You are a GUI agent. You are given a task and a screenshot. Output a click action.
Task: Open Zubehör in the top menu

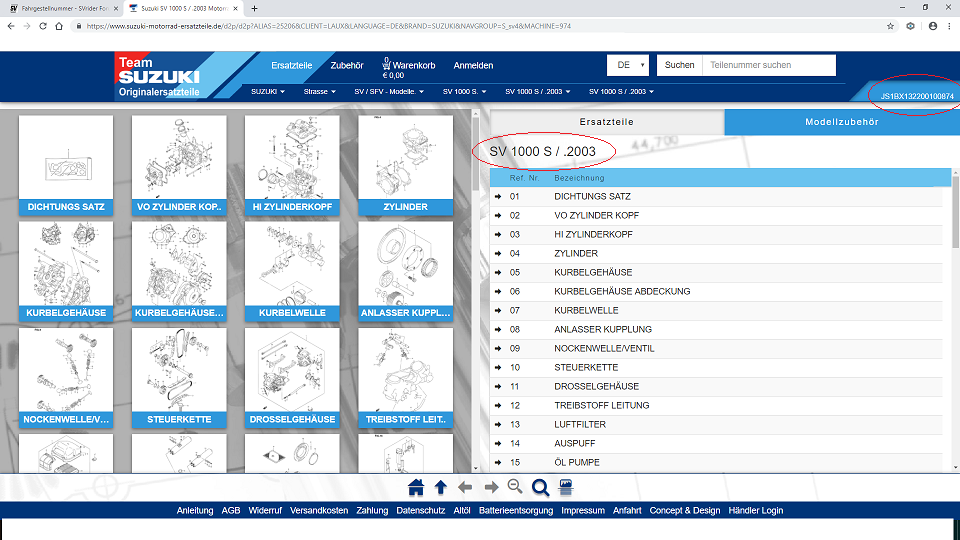(x=347, y=66)
